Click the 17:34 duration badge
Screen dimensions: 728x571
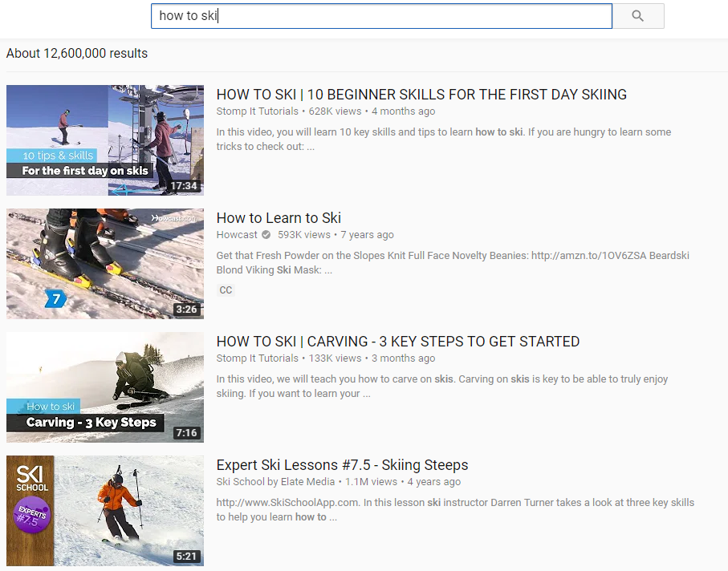click(x=184, y=186)
